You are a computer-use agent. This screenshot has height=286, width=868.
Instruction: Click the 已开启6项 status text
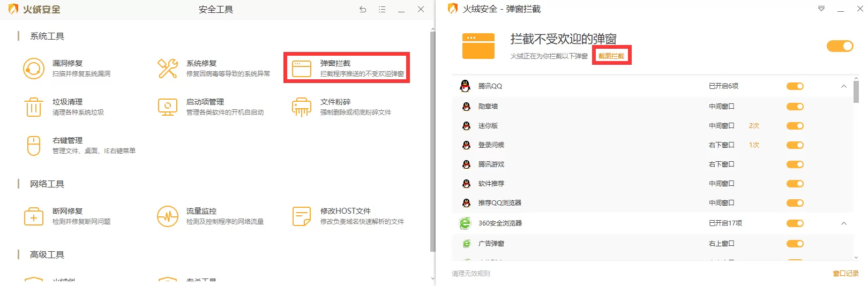pos(724,86)
